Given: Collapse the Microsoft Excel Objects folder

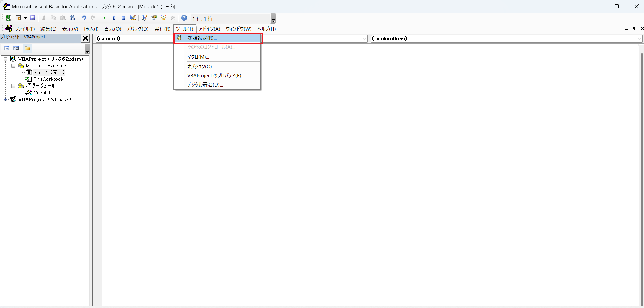Looking at the screenshot, I should pyautogui.click(x=13, y=66).
